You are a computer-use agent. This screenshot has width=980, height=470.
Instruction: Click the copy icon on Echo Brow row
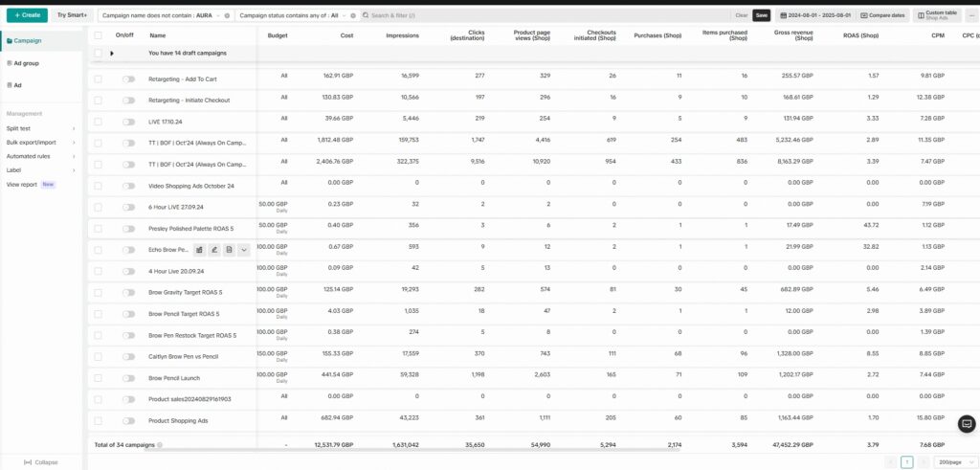tap(229, 250)
